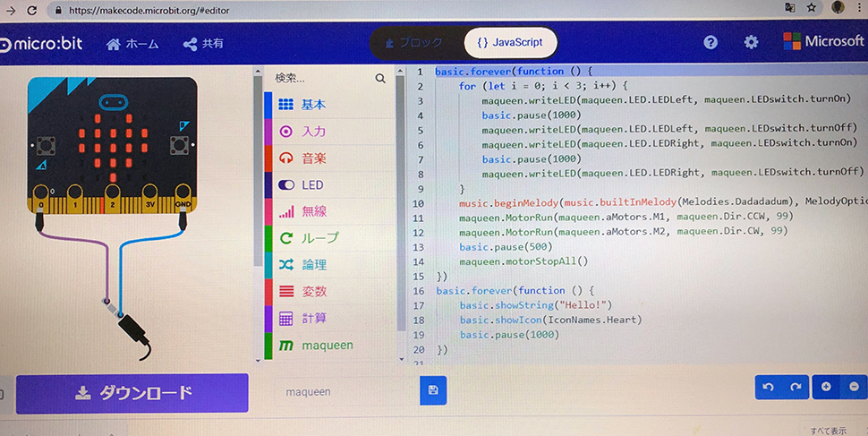Click the zoom in plus button

click(826, 387)
